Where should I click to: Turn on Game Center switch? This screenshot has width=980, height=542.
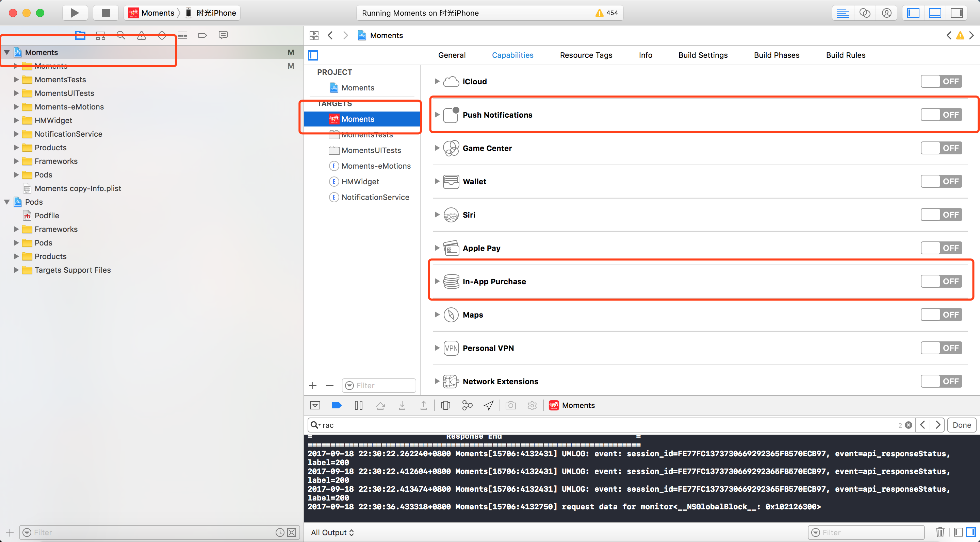941,148
